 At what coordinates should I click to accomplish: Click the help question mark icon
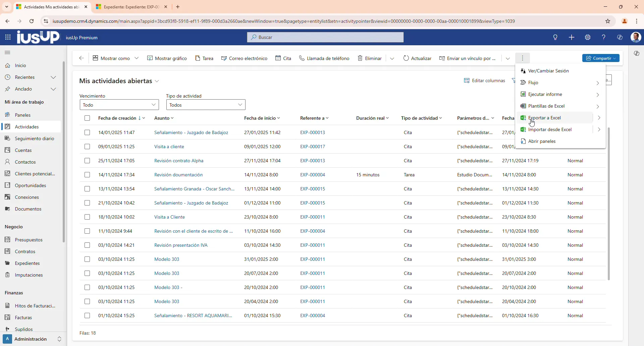tap(604, 37)
